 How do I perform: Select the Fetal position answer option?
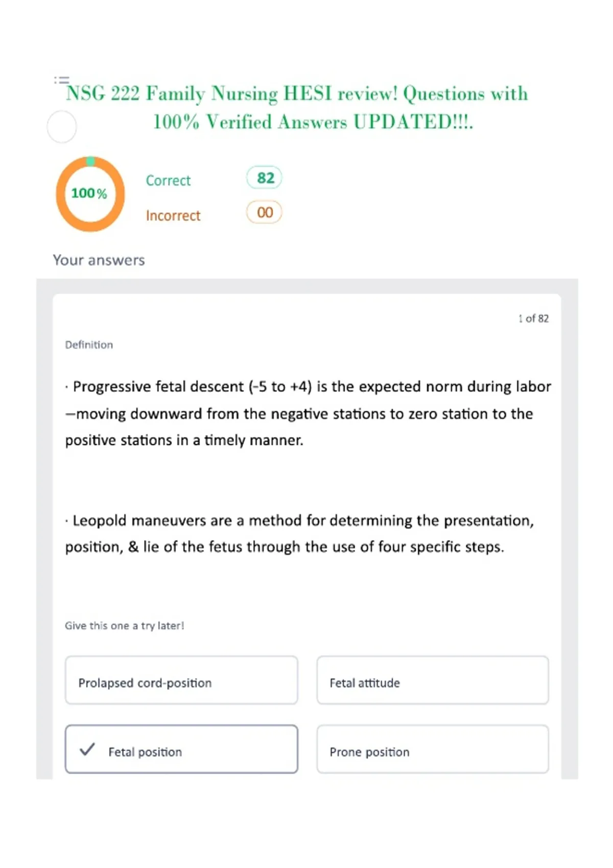(x=181, y=749)
